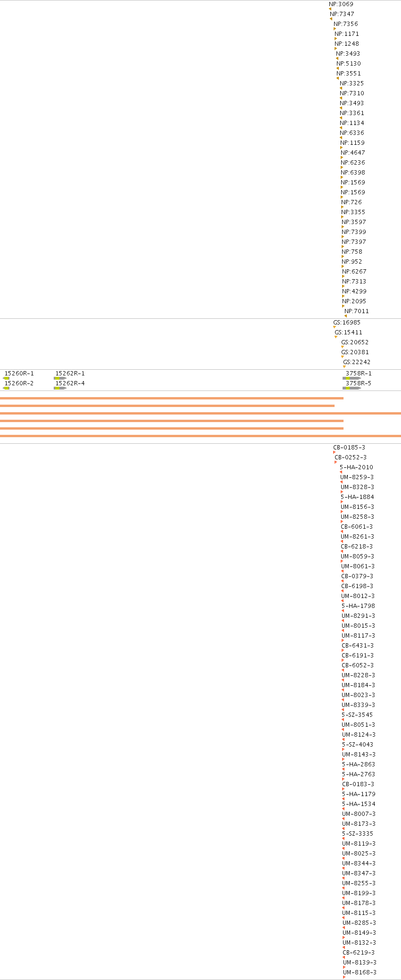Select the NP:726 label
This screenshot has width=401, height=980.
click(352, 202)
